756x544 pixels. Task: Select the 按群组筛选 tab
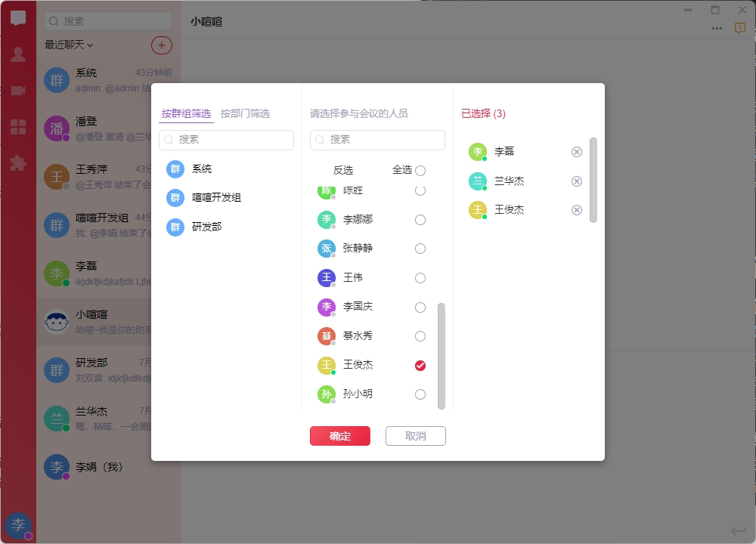tap(186, 113)
